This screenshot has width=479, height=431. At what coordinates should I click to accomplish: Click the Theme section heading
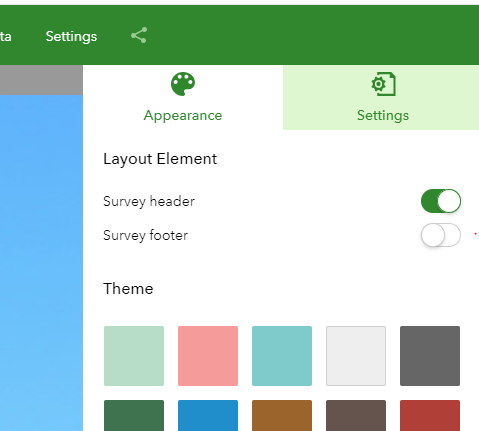click(x=128, y=289)
